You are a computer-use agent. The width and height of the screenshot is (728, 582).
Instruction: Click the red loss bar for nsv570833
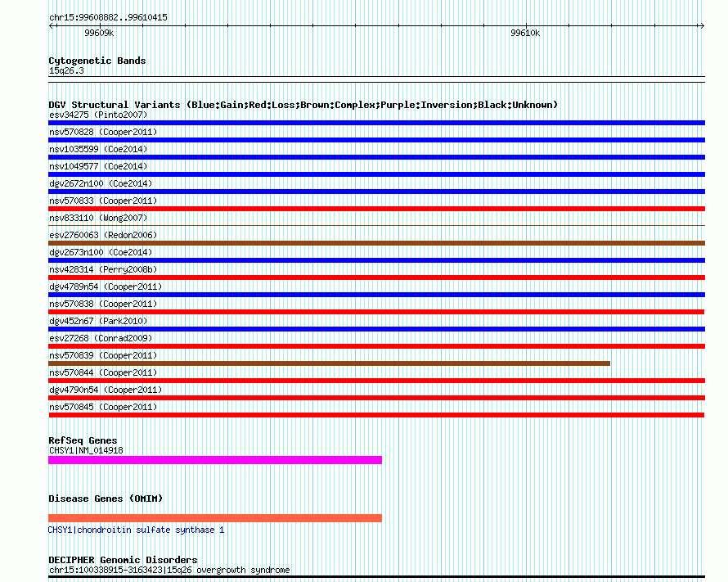click(376, 209)
